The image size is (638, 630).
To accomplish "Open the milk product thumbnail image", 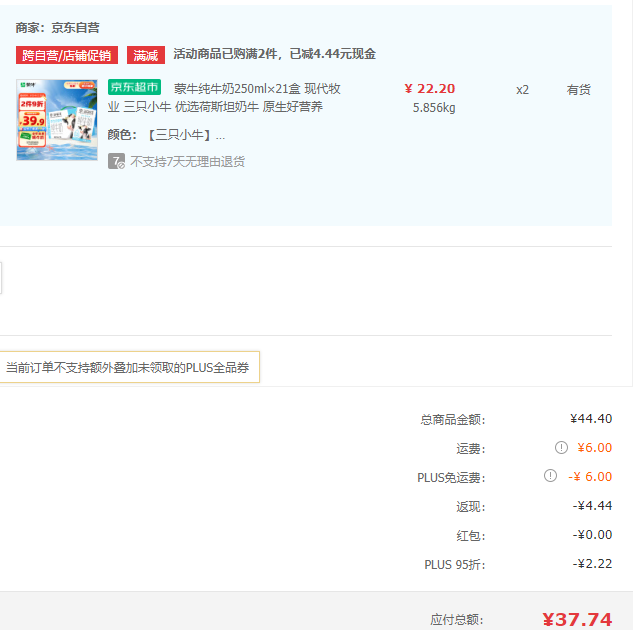I will pos(57,120).
